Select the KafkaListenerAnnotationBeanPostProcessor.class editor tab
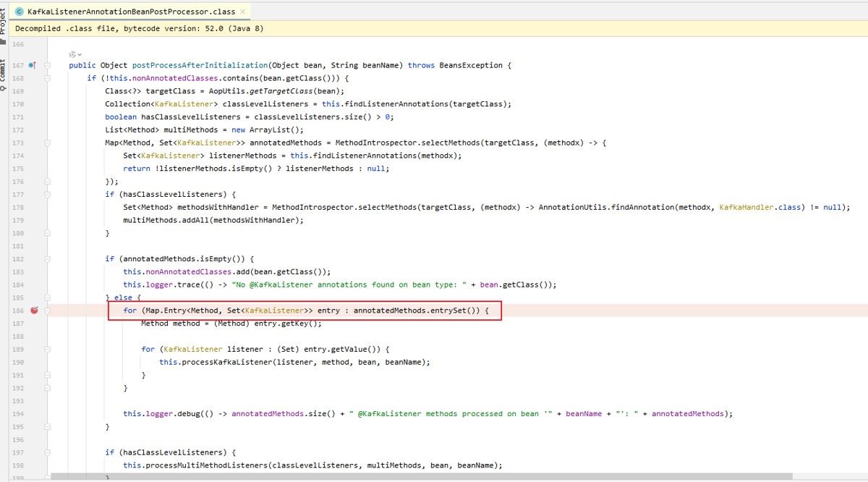 pos(130,12)
